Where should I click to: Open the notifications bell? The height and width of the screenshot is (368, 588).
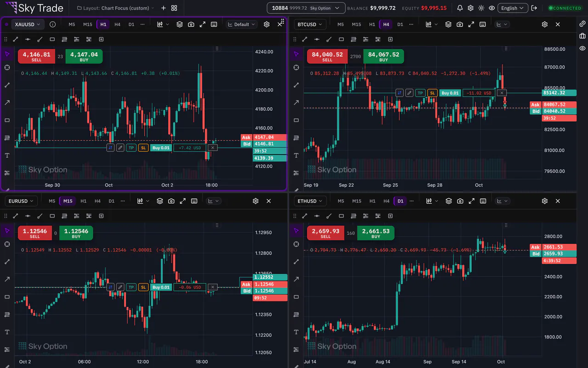(x=460, y=8)
